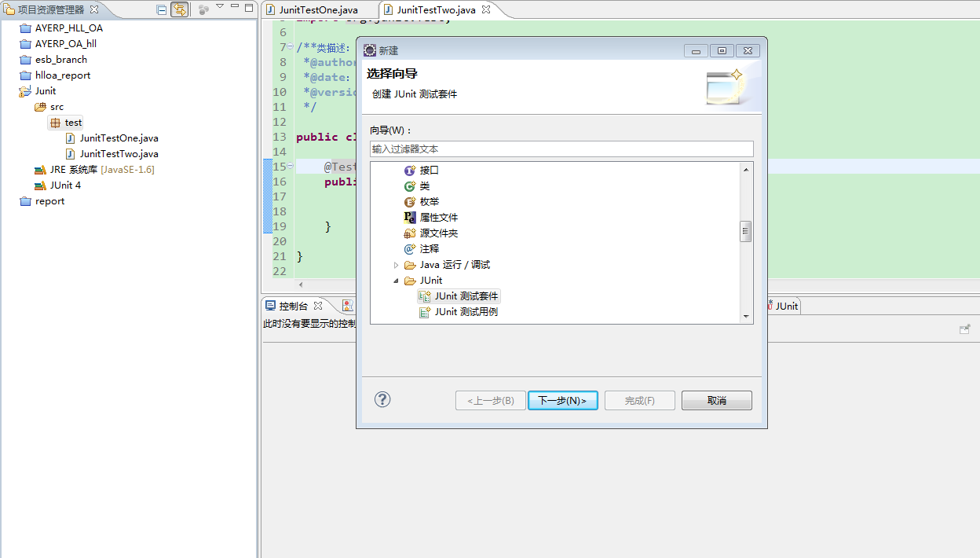
Task: Click the 完成(F) finish button
Action: click(640, 400)
